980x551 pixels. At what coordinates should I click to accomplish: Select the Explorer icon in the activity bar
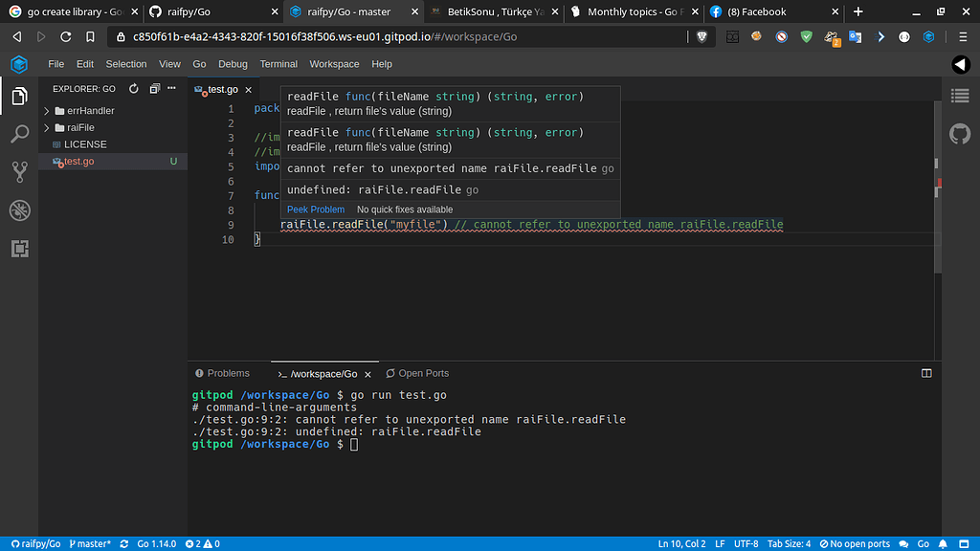click(x=20, y=97)
